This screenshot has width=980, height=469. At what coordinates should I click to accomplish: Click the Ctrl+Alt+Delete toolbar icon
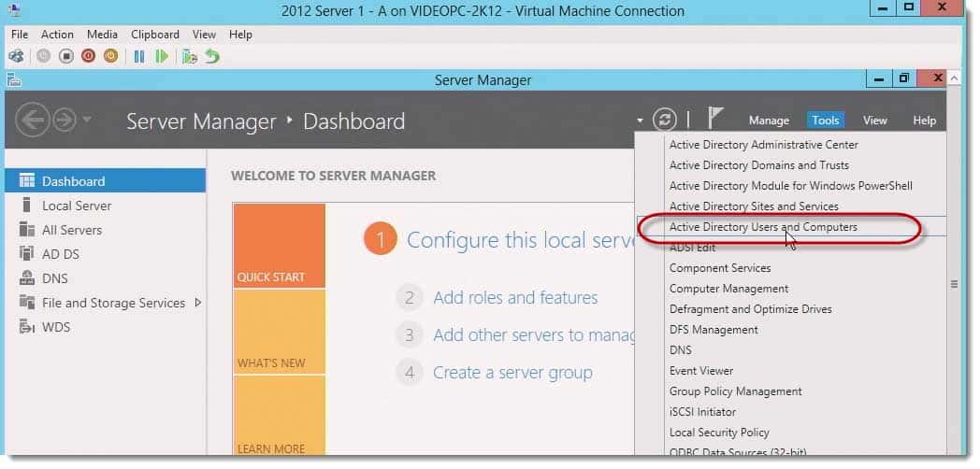click(16, 56)
